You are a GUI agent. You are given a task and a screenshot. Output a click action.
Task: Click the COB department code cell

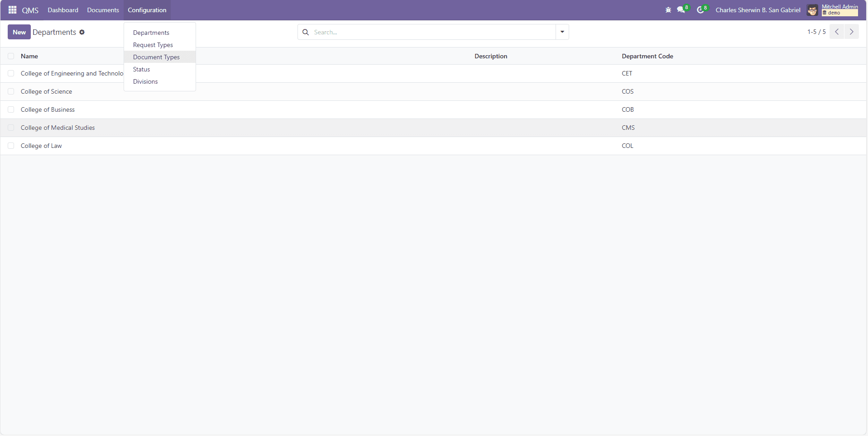tap(628, 109)
